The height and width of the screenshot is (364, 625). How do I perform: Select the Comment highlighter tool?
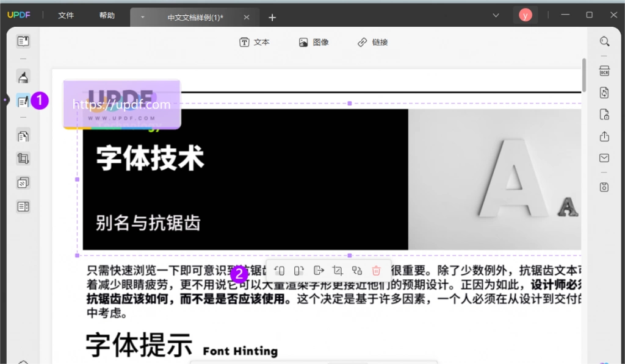23,77
